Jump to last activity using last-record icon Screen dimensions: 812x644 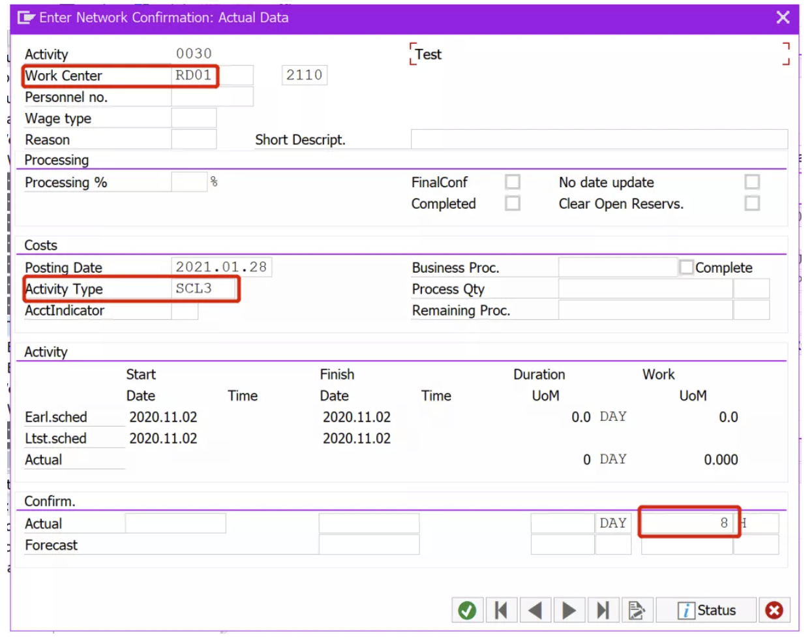(x=603, y=610)
